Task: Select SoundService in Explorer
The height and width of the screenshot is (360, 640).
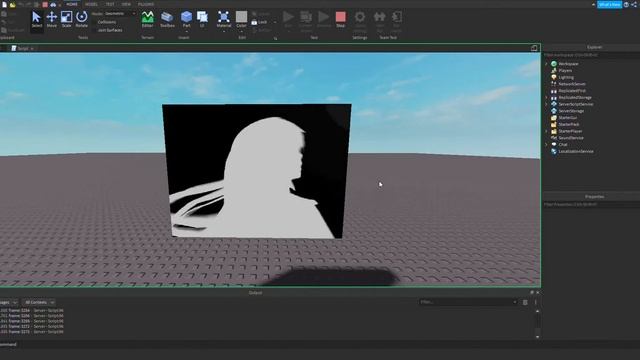Action: pyautogui.click(x=571, y=138)
